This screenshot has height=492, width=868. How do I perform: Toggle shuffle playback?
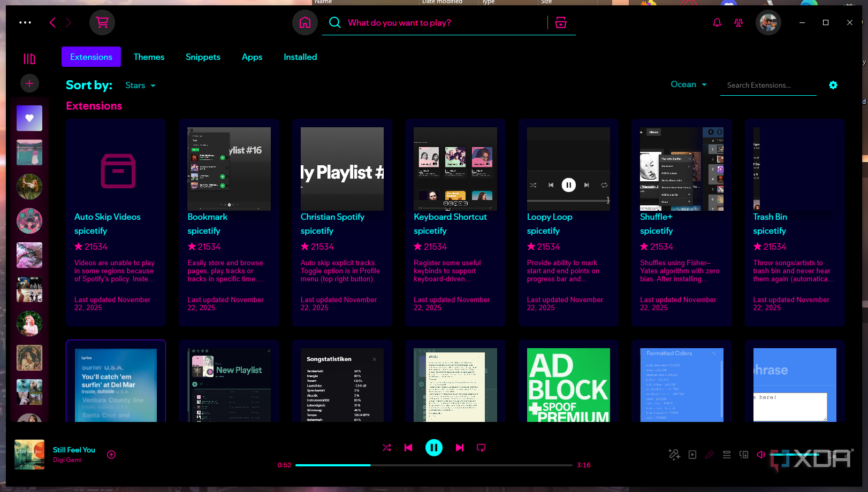pyautogui.click(x=387, y=448)
